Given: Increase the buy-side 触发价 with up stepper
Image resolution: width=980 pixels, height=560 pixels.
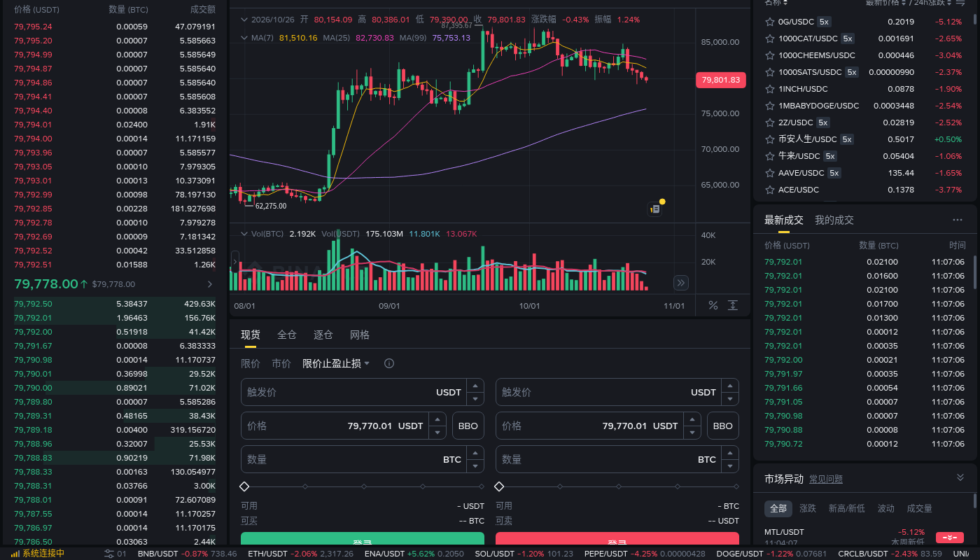Looking at the screenshot, I should click(476, 386).
